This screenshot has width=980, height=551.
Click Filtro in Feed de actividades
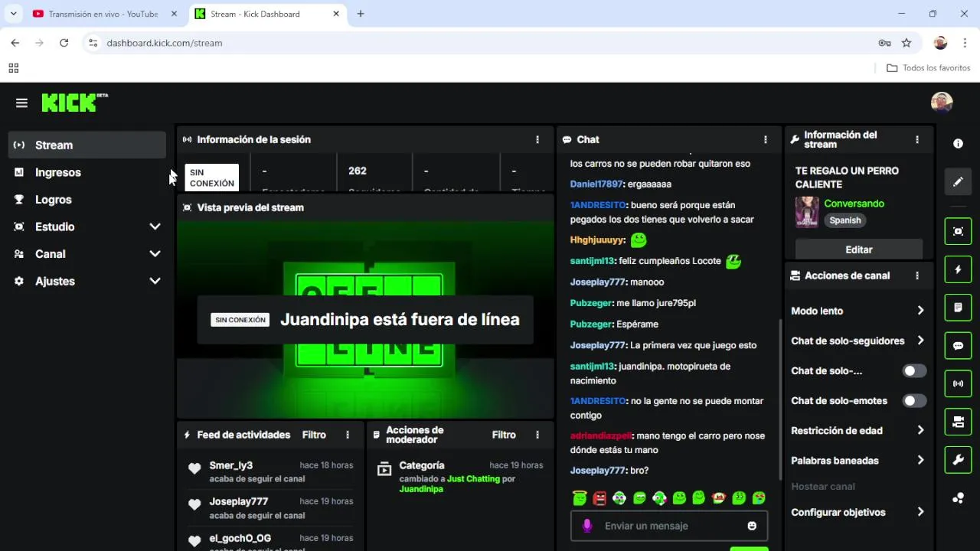[x=314, y=435]
